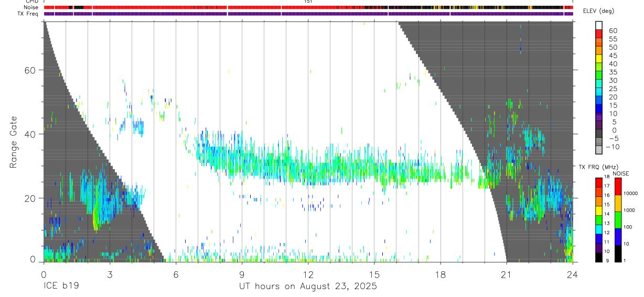
Task: Select the '20' tick on Range Gate axis
Action: point(31,198)
